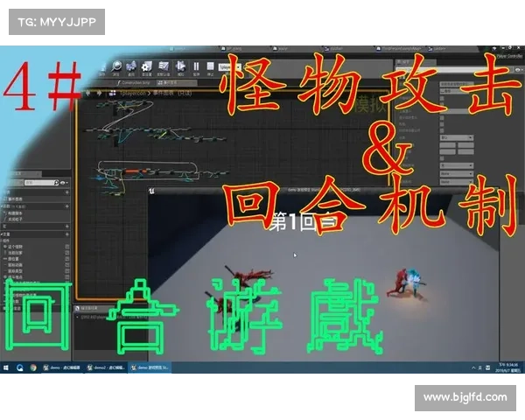Image resolution: width=525 pixels, height=420 pixels.
Task: Open the lowest None dropdown in details panel
Action: click(x=457, y=182)
